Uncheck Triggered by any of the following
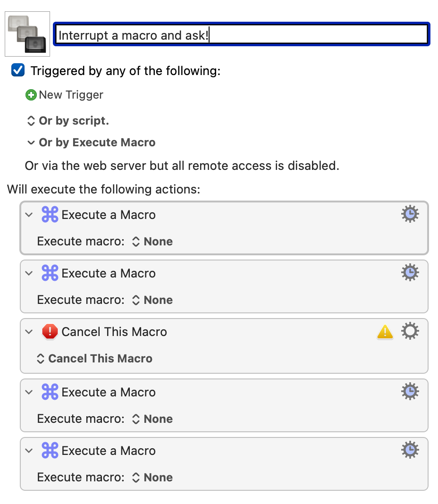The width and height of the screenshot is (438, 504). (18, 70)
